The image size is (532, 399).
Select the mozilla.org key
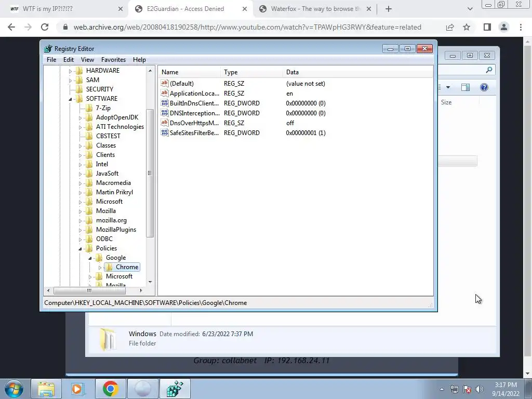point(111,220)
